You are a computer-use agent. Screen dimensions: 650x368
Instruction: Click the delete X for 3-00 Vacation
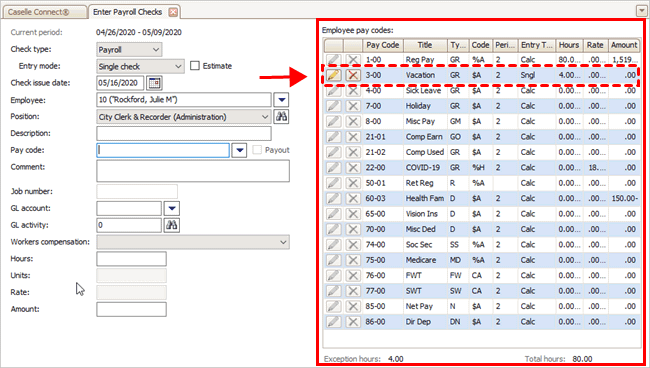tap(353, 75)
